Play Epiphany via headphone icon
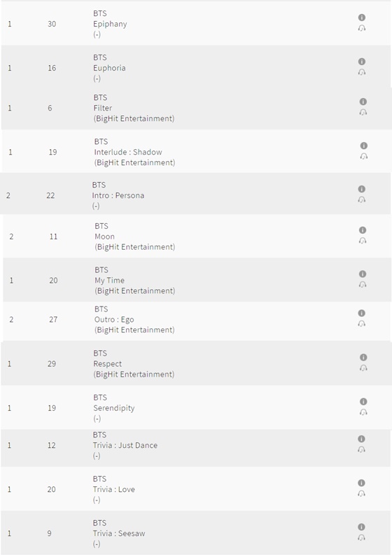 coord(361,28)
